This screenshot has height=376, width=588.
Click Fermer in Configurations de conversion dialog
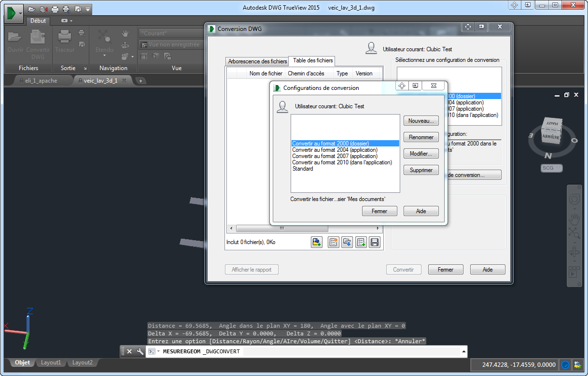tap(379, 211)
